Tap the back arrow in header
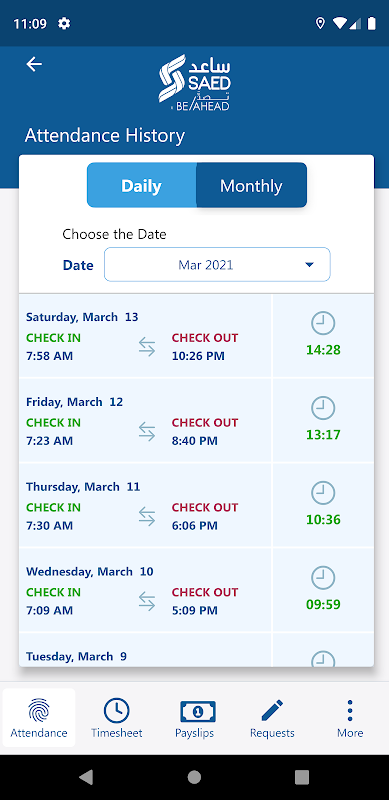 click(34, 64)
